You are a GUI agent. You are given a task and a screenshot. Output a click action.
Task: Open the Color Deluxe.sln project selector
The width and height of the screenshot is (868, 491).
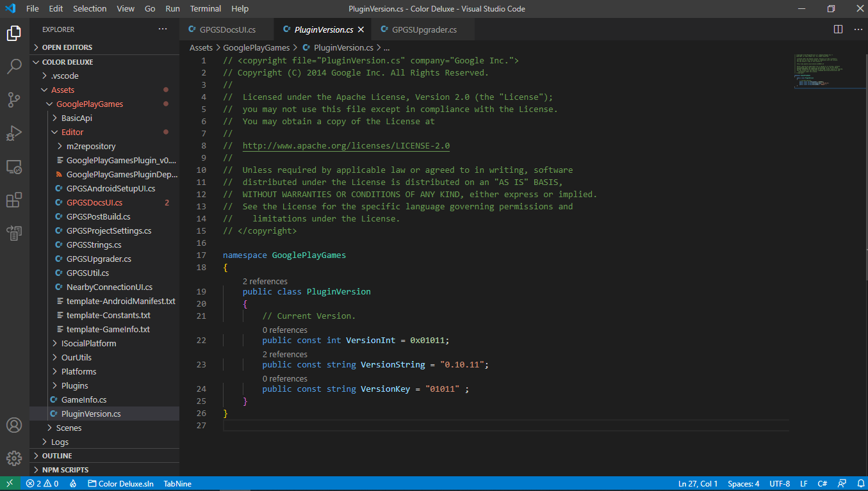coord(121,484)
